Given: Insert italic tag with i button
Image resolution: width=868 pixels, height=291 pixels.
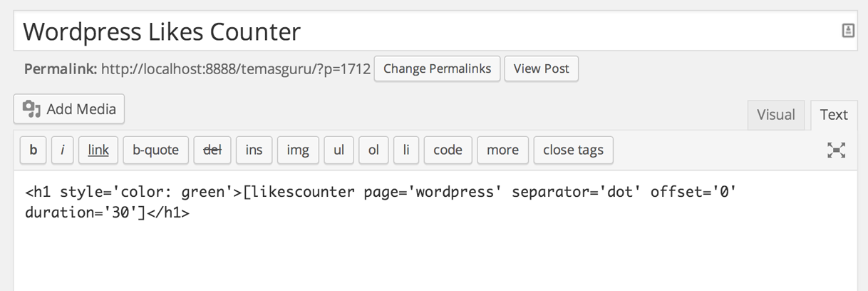Looking at the screenshot, I should tap(62, 150).
